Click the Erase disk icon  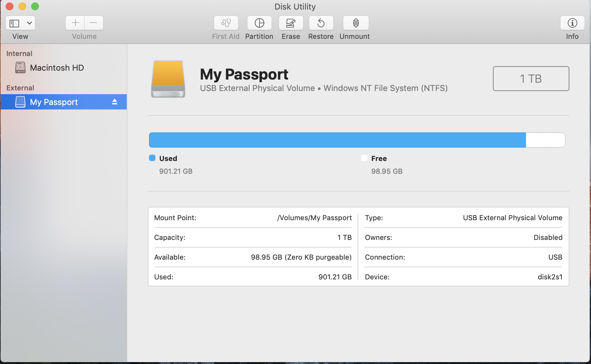[291, 23]
